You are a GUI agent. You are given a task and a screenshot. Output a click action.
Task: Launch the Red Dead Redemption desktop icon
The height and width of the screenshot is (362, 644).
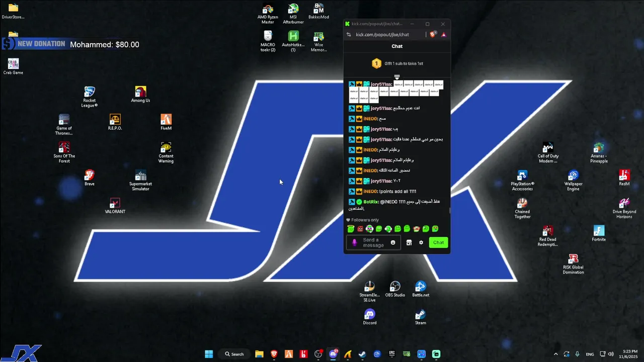[547, 235]
